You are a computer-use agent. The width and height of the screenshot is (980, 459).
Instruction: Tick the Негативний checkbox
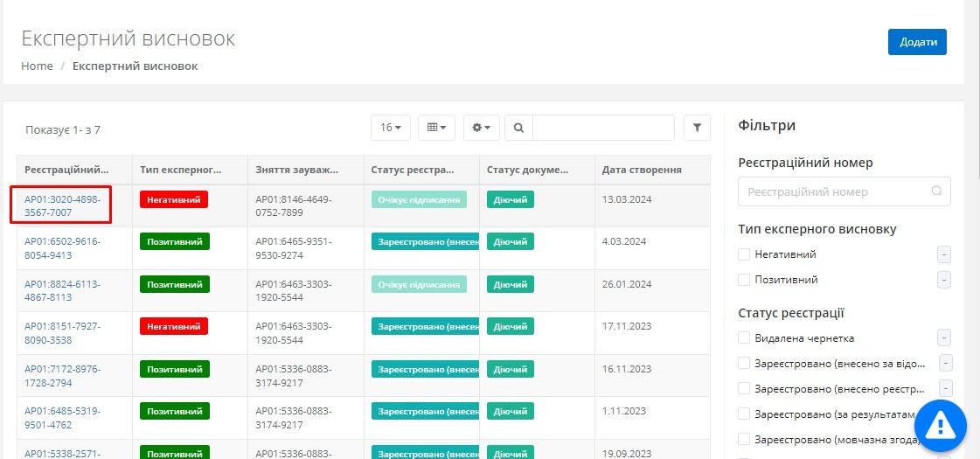[x=744, y=254]
